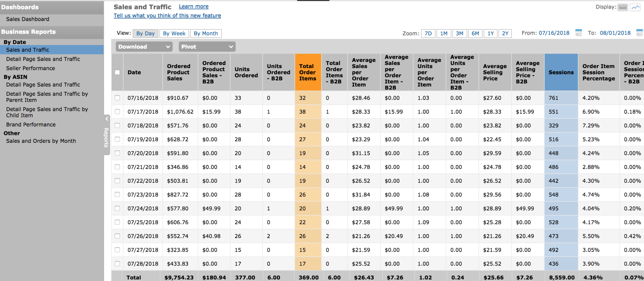Open the Brand Performance report
644x281 pixels.
click(30, 124)
